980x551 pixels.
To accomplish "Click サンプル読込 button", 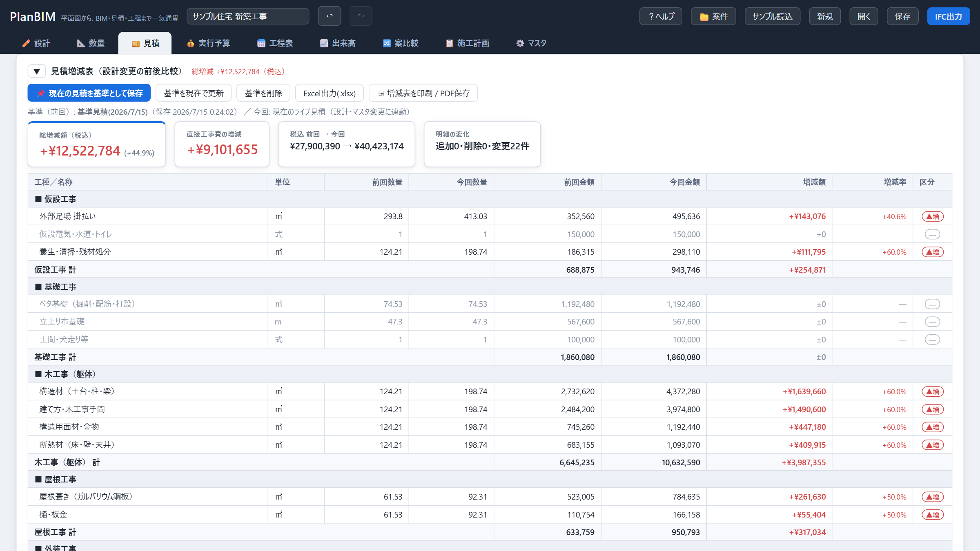I will click(772, 16).
